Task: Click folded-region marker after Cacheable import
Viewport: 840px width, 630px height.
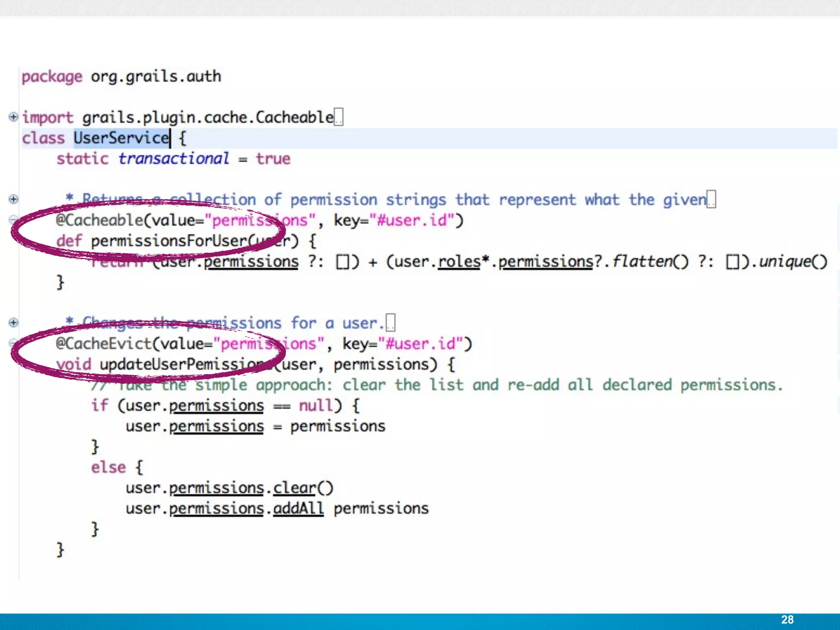Action: point(339,117)
